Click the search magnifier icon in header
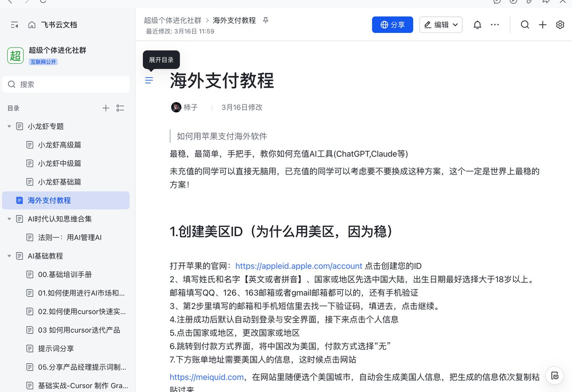Image resolution: width=572 pixels, height=392 pixels. coord(525,25)
